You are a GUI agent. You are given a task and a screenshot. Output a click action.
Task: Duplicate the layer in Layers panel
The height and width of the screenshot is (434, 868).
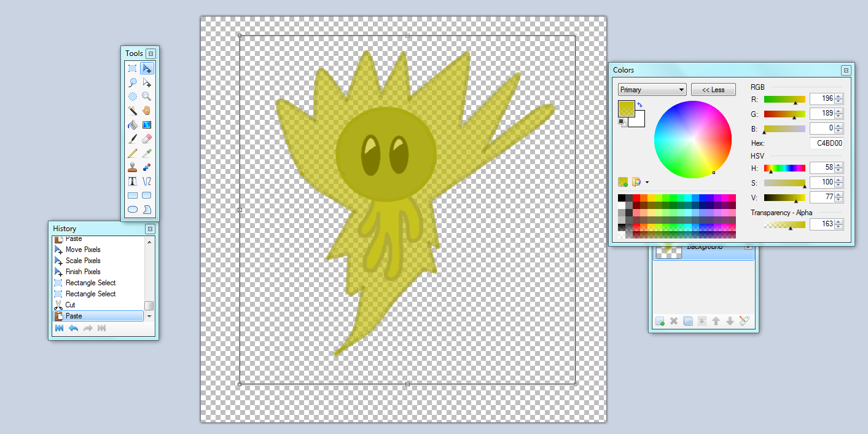tap(688, 321)
